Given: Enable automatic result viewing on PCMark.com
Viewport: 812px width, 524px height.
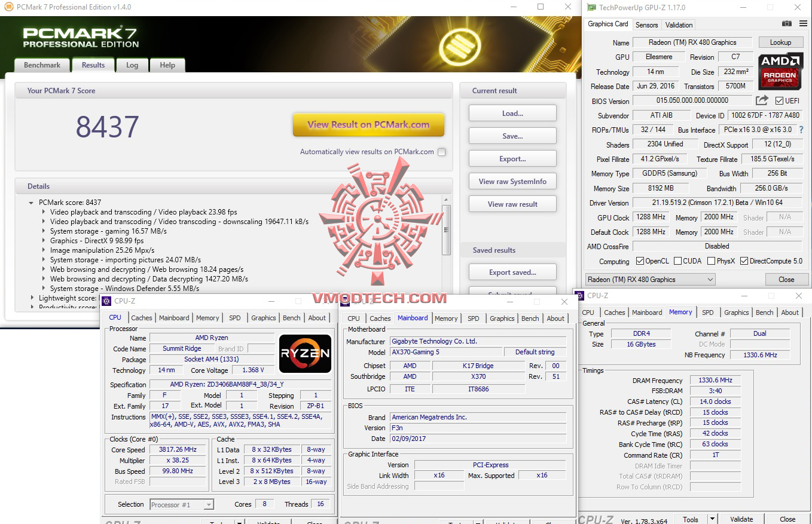Looking at the screenshot, I should (x=442, y=152).
